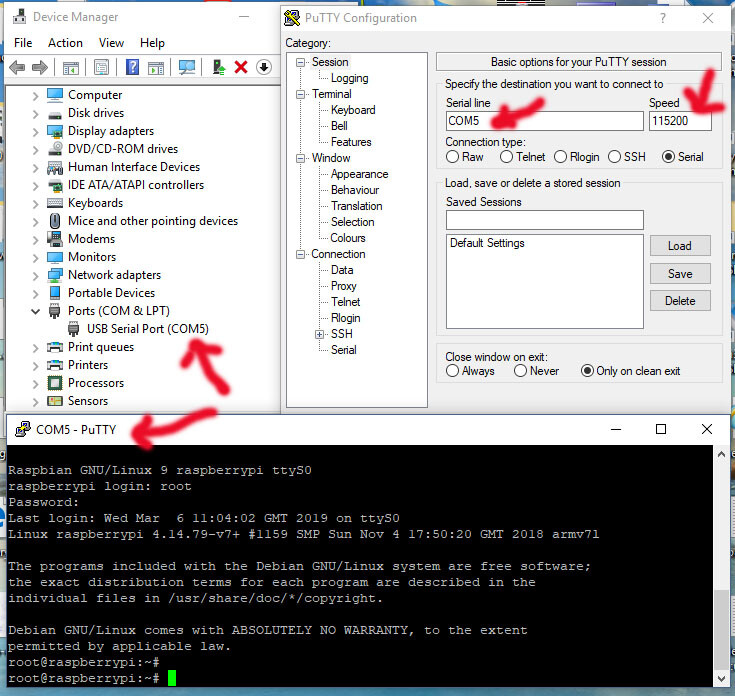Expand the SSH category in PuTTY tree
Viewport: 735px width, 696px height.
[319, 334]
